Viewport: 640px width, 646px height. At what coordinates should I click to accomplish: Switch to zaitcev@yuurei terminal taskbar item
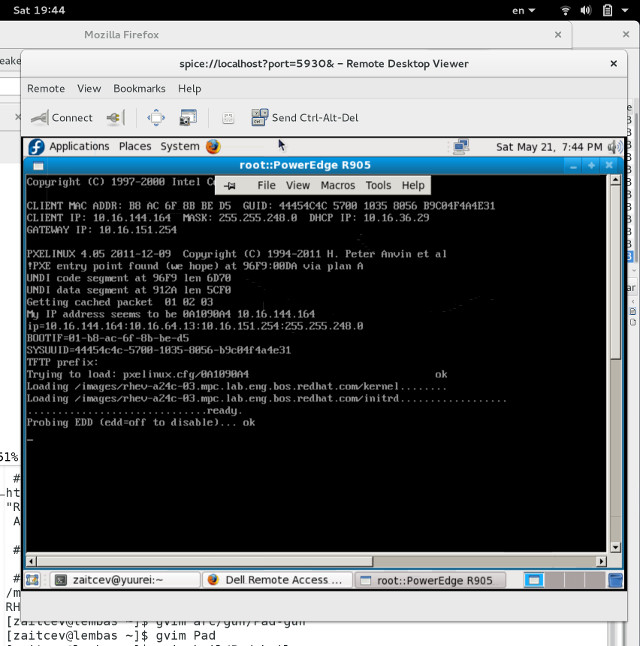[125, 580]
